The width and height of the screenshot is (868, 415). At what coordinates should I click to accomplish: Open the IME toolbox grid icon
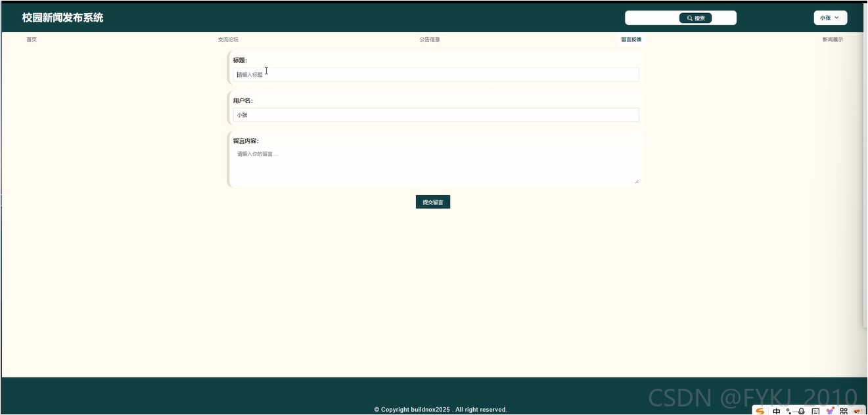(x=844, y=411)
